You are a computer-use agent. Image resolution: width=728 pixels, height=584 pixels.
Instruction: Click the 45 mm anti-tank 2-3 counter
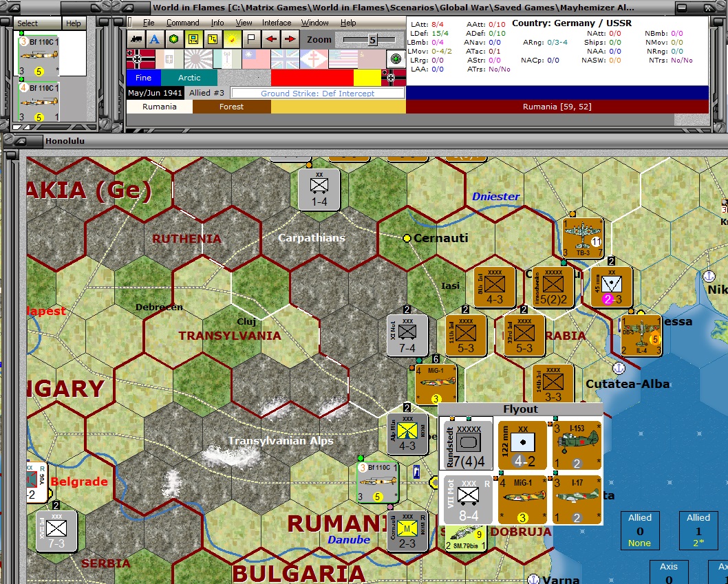click(x=612, y=287)
